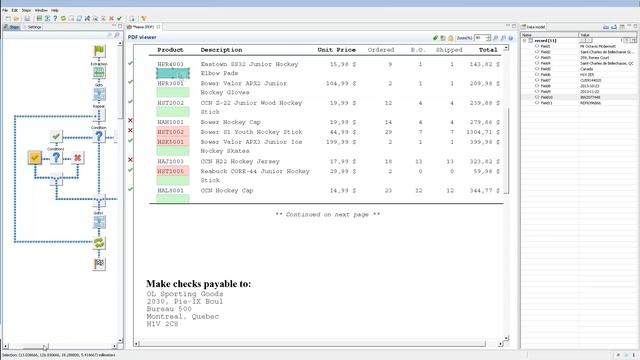Select Field11 row in data model

(580, 103)
